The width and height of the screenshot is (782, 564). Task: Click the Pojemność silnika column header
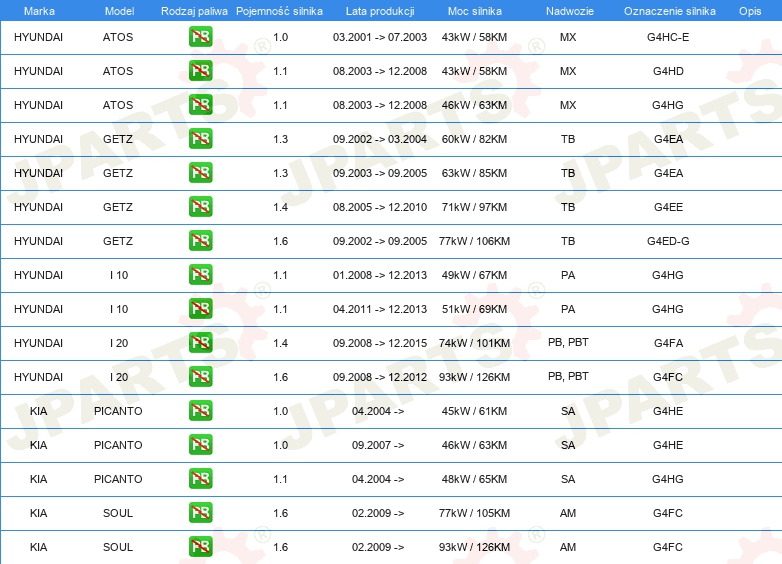click(x=279, y=11)
